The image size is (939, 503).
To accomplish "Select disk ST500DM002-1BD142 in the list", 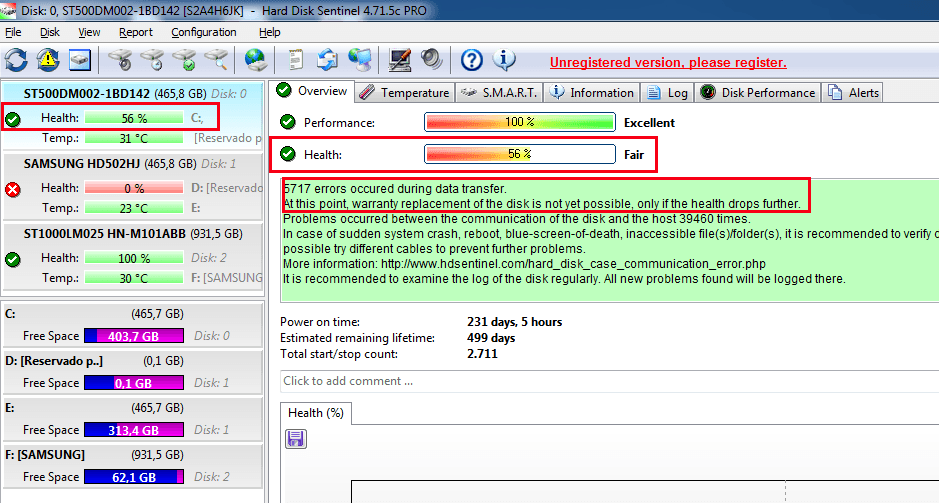I will tap(133, 117).
